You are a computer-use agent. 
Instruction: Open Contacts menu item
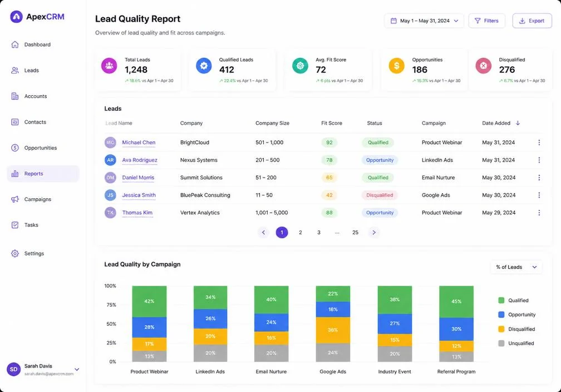tap(43, 122)
